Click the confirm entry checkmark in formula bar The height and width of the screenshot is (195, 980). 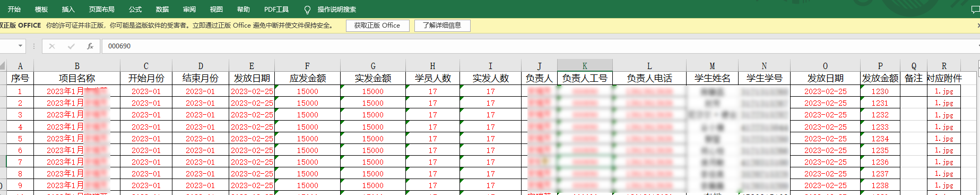tap(71, 46)
